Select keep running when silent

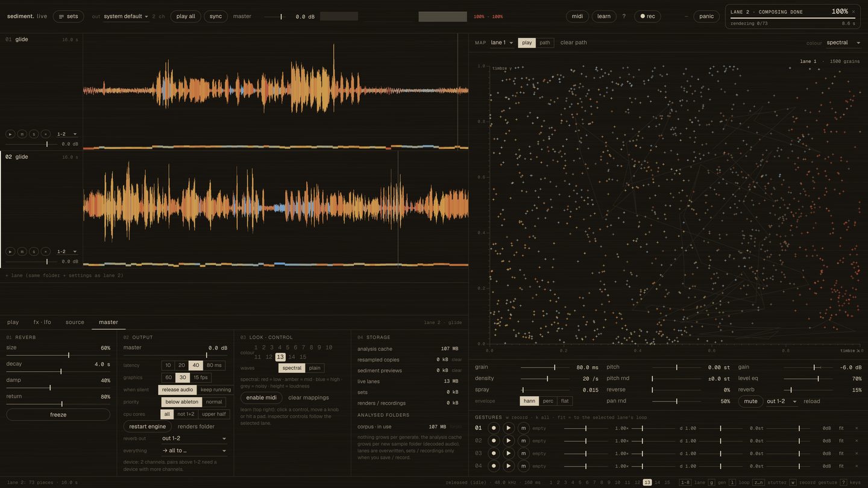[216, 390]
